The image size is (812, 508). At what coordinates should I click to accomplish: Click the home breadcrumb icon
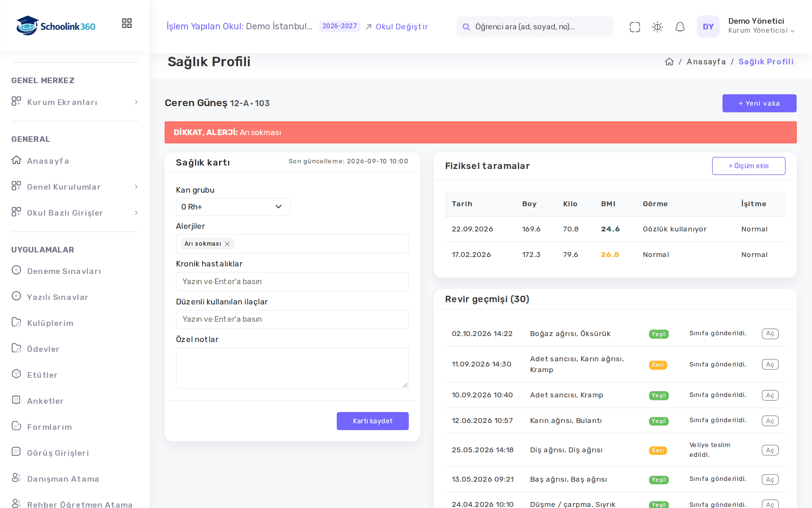(669, 62)
